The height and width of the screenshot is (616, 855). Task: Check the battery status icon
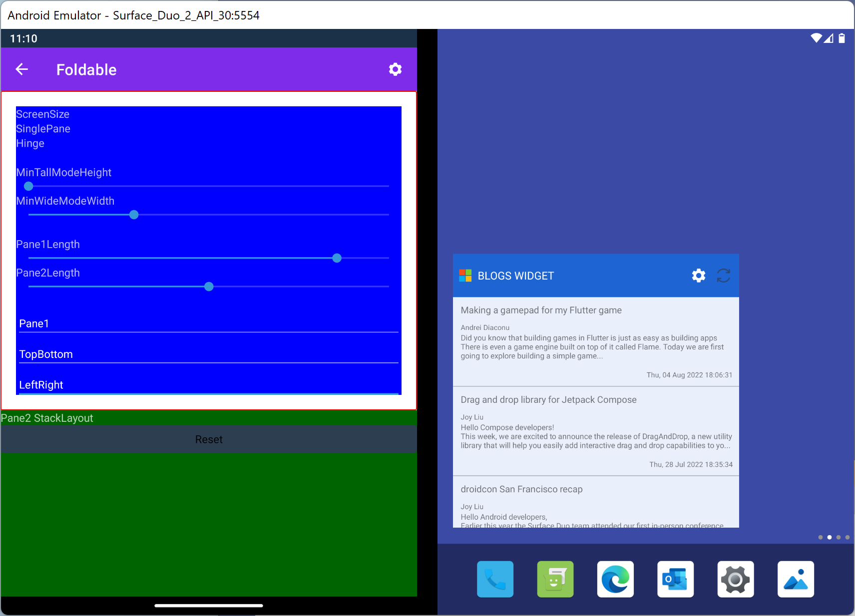842,38
